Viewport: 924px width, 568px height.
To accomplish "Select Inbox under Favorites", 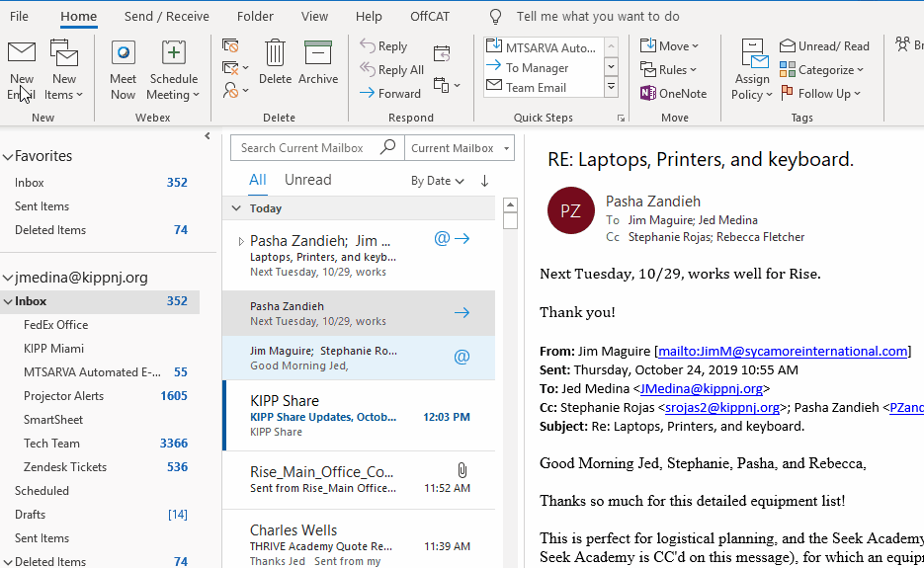I will coord(100,183).
